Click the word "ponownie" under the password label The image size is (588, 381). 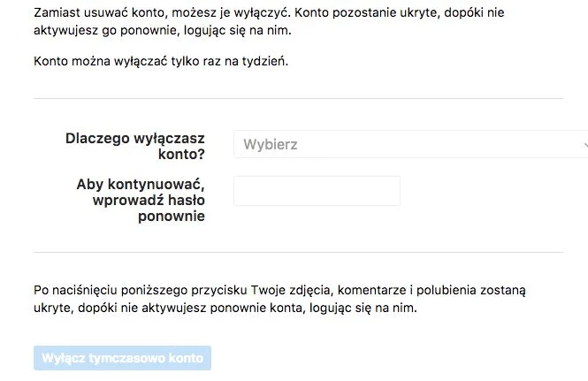click(172, 217)
